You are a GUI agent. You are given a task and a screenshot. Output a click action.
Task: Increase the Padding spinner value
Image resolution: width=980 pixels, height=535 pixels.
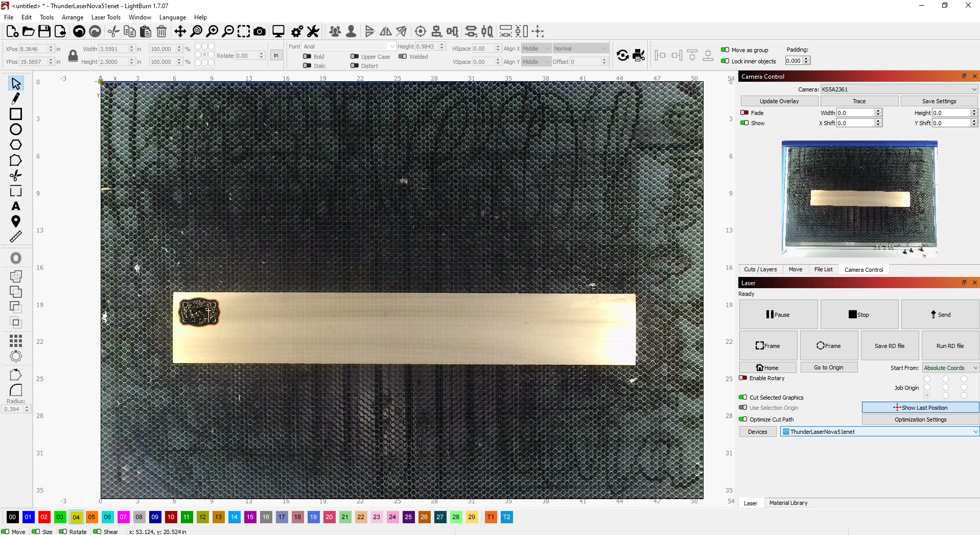(807, 59)
